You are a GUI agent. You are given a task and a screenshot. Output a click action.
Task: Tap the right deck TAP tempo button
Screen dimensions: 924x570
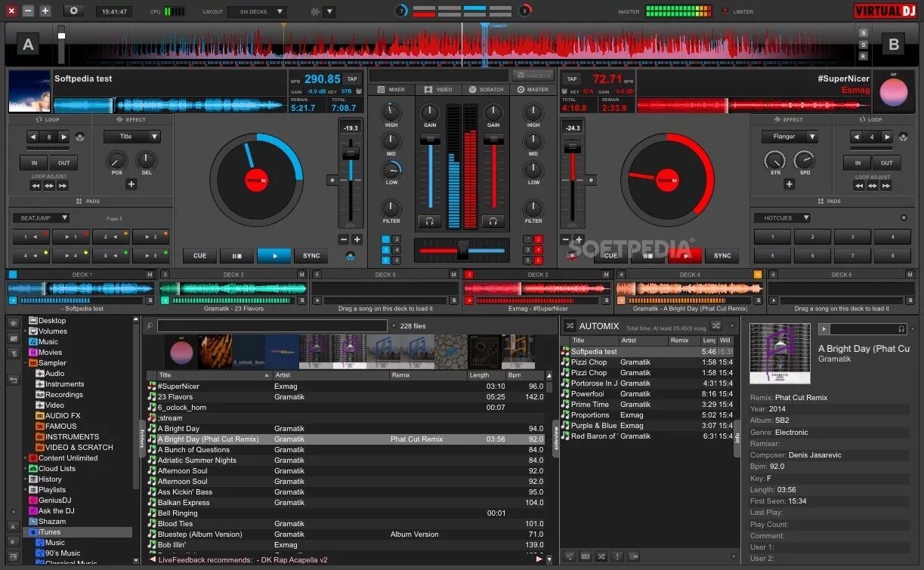point(572,79)
